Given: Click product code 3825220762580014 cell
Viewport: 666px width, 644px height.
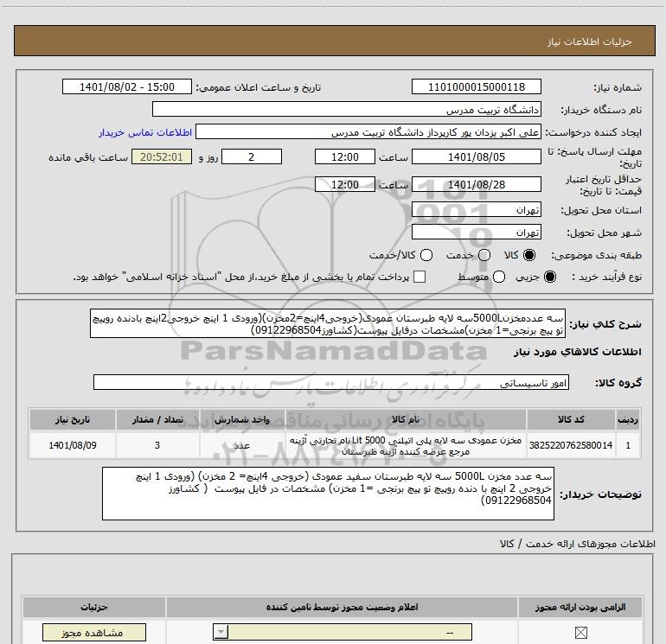Looking at the screenshot, I should click(x=571, y=445).
